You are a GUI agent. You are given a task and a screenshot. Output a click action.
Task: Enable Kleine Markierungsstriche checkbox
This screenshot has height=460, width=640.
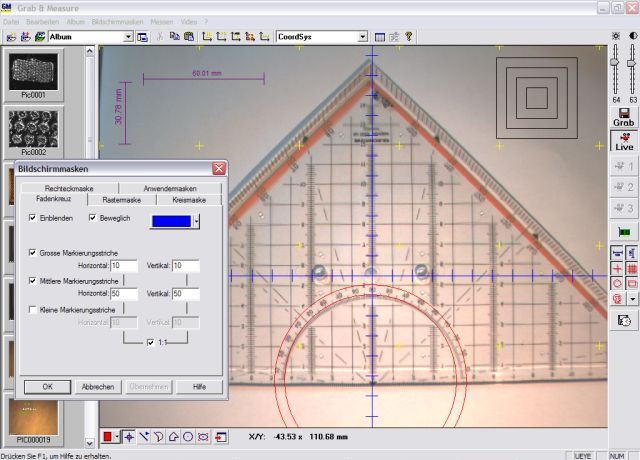coord(33,310)
